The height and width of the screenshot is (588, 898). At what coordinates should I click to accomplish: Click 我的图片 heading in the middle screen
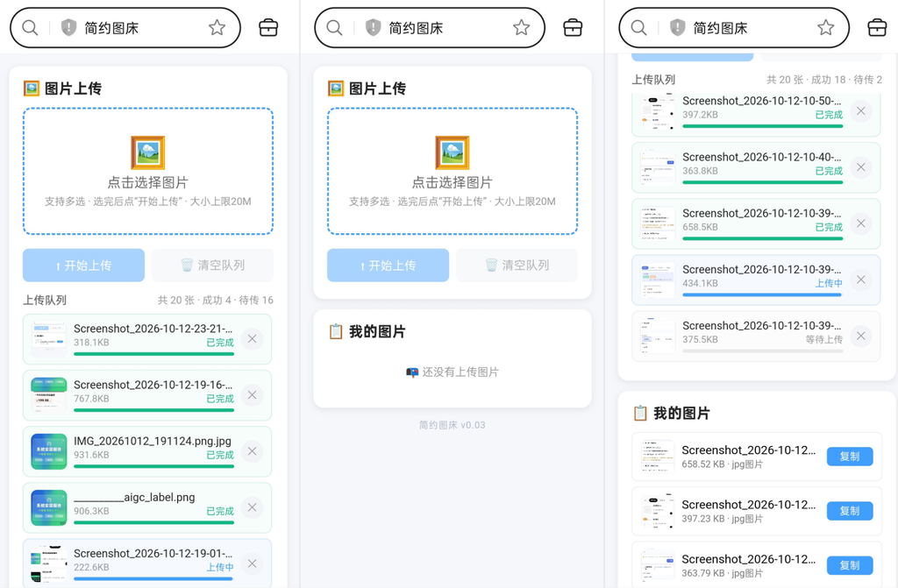pyautogui.click(x=377, y=331)
